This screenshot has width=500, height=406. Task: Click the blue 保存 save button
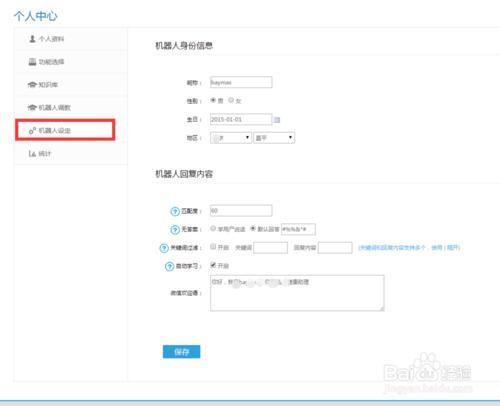point(182,352)
